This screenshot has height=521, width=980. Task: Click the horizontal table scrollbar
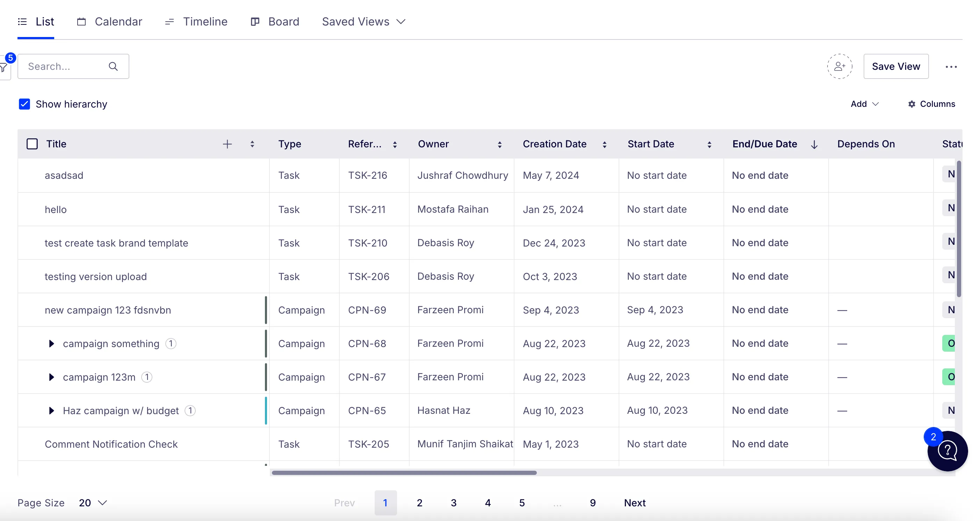pyautogui.click(x=404, y=473)
